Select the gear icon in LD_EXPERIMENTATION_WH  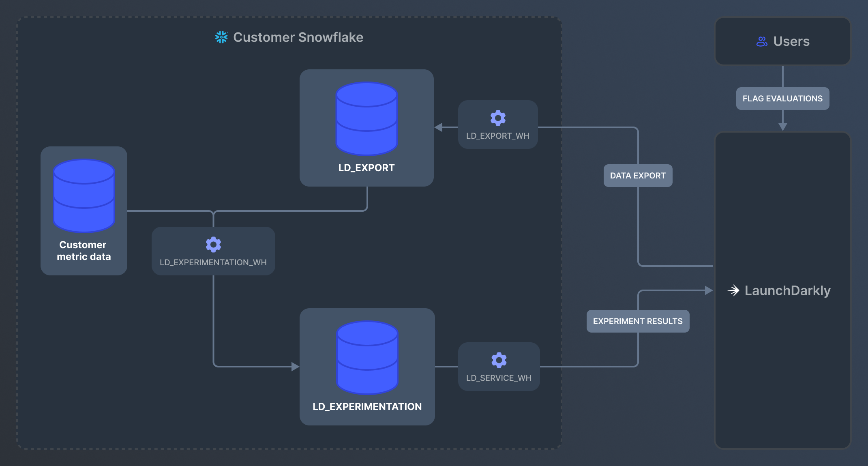click(x=213, y=244)
